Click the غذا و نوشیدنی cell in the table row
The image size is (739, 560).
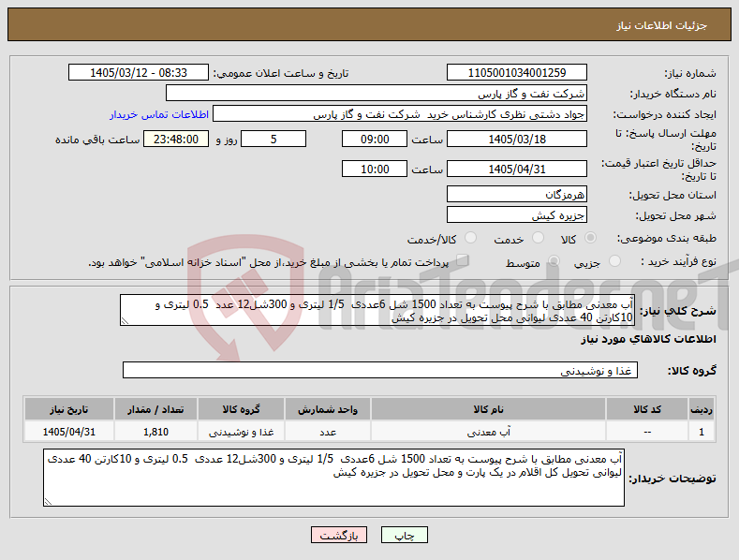click(241, 432)
